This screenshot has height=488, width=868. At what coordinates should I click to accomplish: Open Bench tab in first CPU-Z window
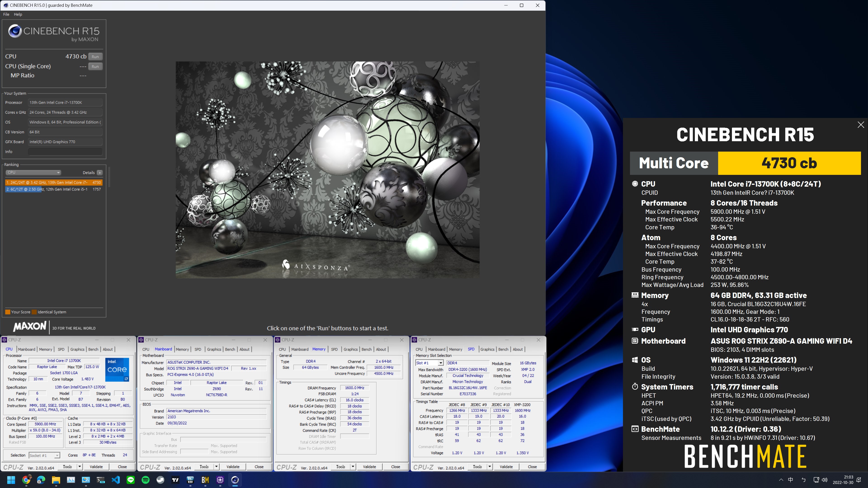point(93,349)
